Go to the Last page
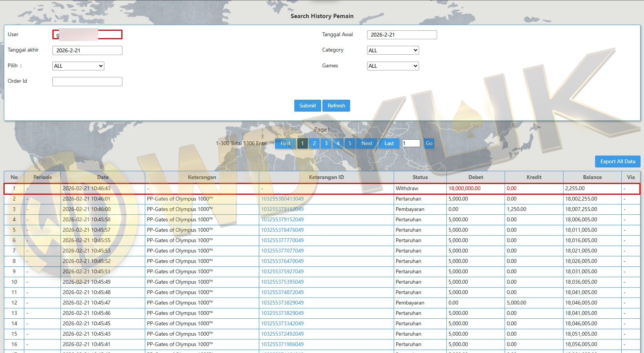 click(389, 143)
